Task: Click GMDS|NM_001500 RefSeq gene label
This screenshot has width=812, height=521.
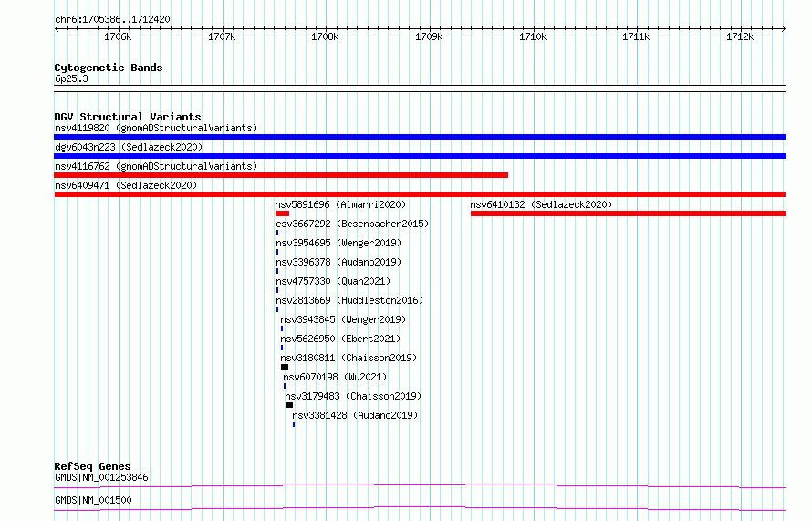Action: coord(93,500)
